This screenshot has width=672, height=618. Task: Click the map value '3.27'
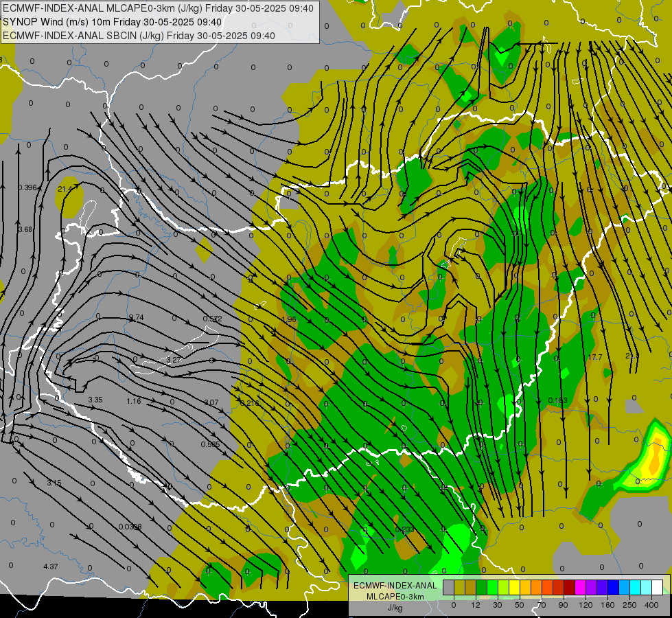[x=174, y=359]
